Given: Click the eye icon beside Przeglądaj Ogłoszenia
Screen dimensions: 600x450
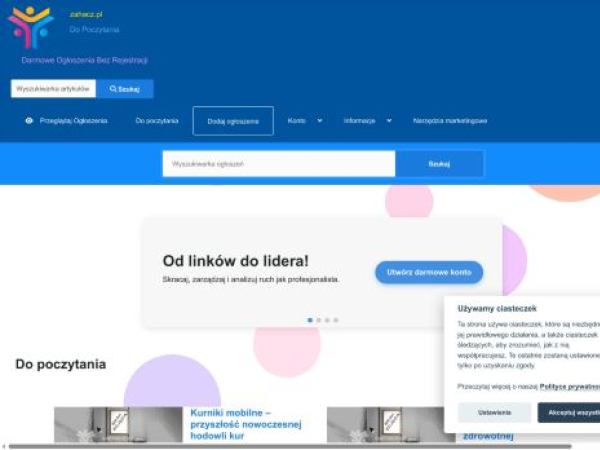Looking at the screenshot, I should click(x=29, y=121).
